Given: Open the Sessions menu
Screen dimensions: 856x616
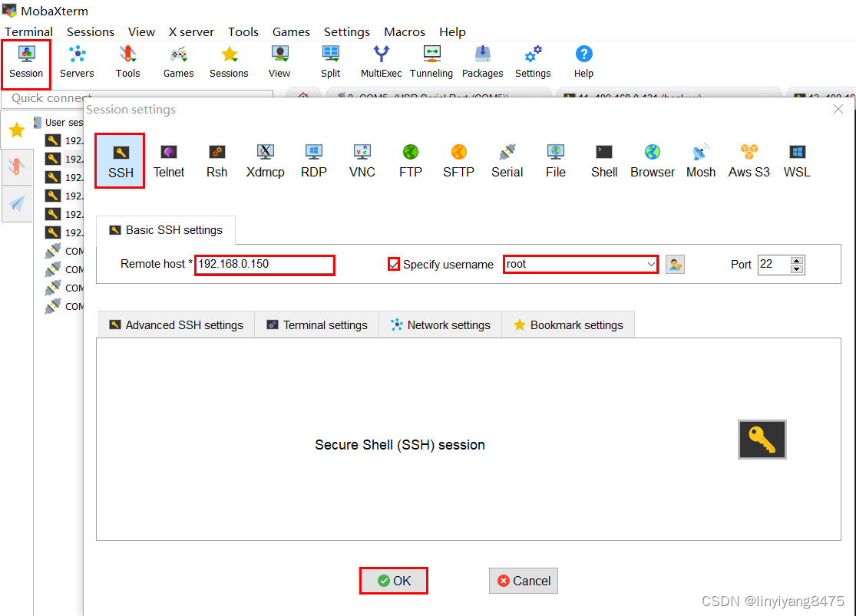Looking at the screenshot, I should [90, 31].
